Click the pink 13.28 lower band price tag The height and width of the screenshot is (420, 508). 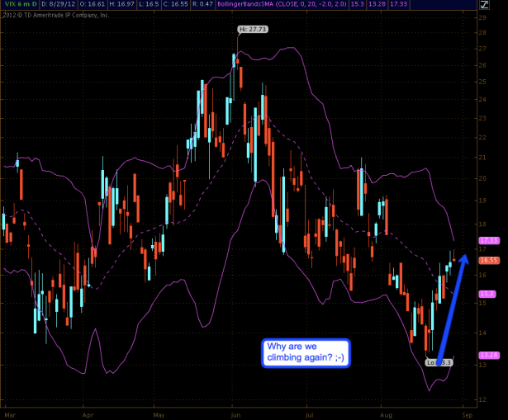click(x=487, y=356)
